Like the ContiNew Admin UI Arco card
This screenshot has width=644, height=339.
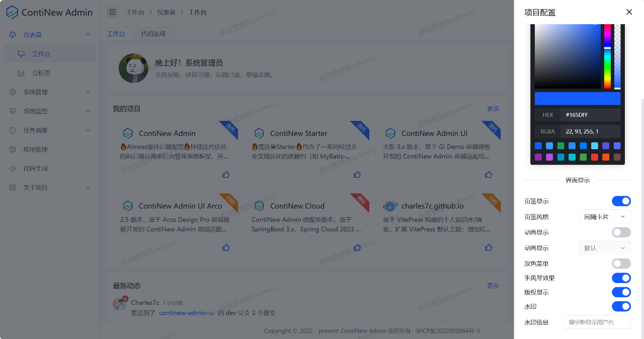[226, 247]
